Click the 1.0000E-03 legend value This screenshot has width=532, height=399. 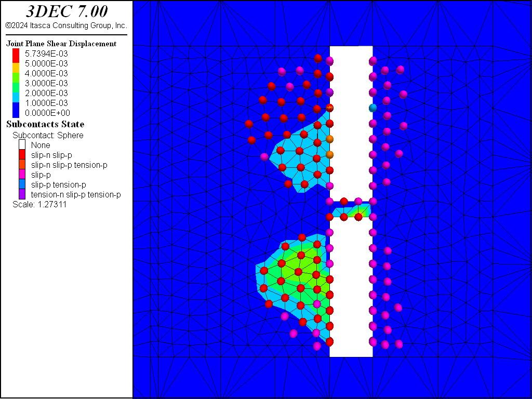[x=46, y=103]
